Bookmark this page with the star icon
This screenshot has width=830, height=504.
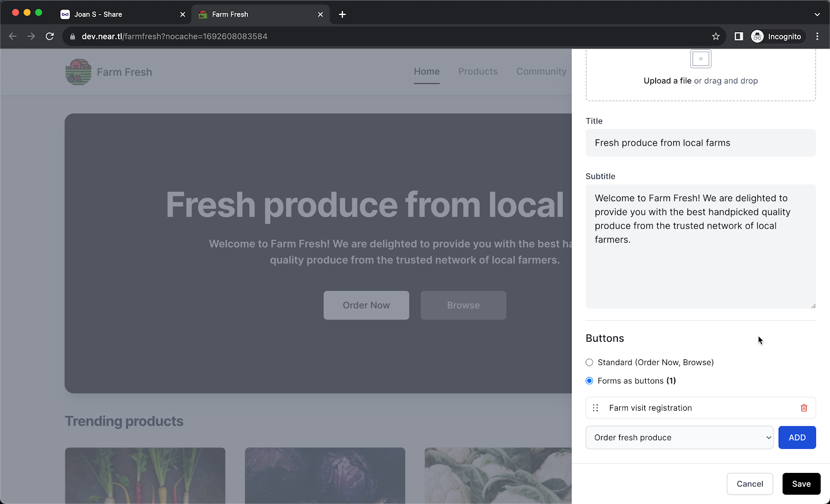[x=715, y=36]
